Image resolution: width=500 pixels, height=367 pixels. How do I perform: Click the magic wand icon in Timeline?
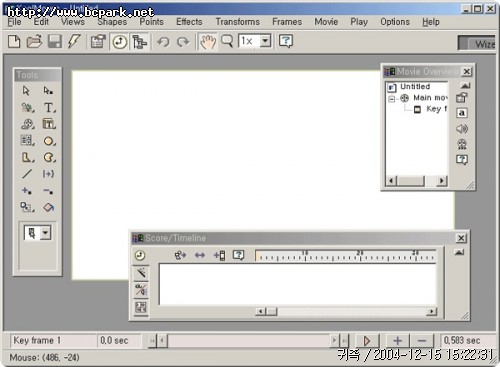point(141,273)
